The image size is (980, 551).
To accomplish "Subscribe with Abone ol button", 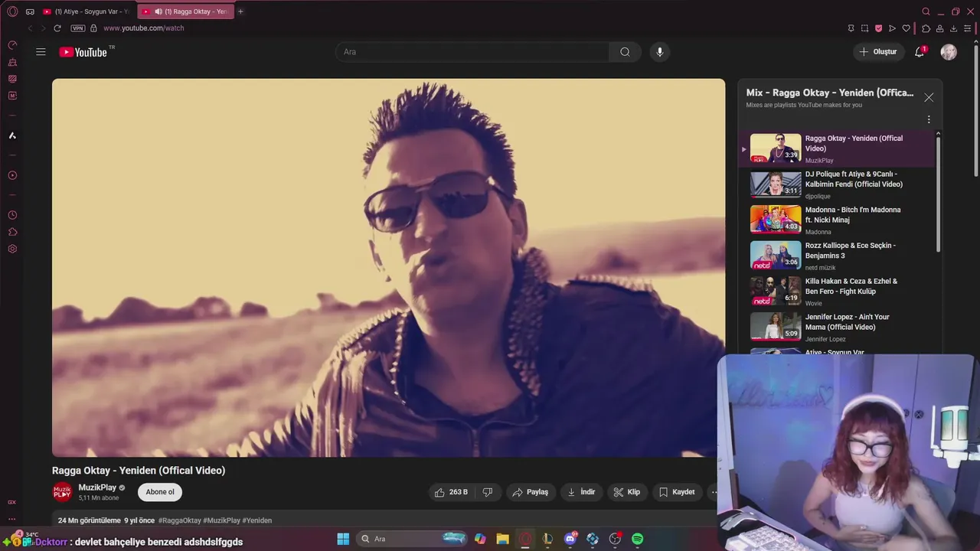I will [x=160, y=492].
